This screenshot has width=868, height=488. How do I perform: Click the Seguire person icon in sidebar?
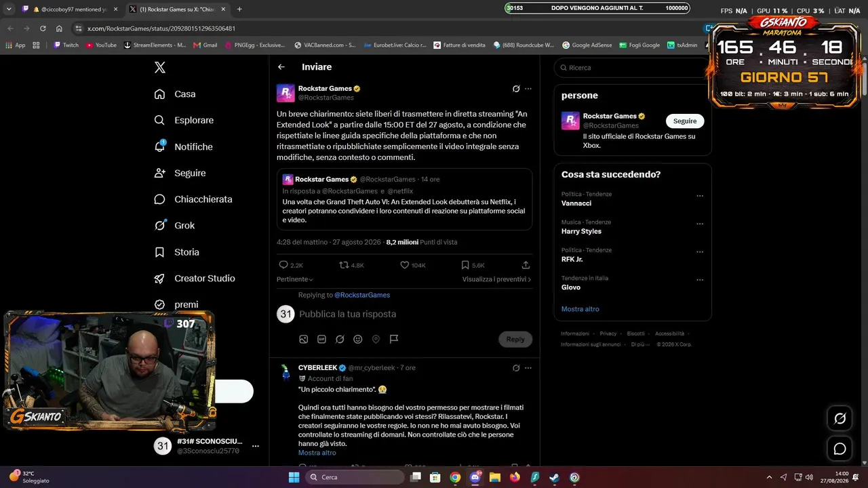click(160, 173)
